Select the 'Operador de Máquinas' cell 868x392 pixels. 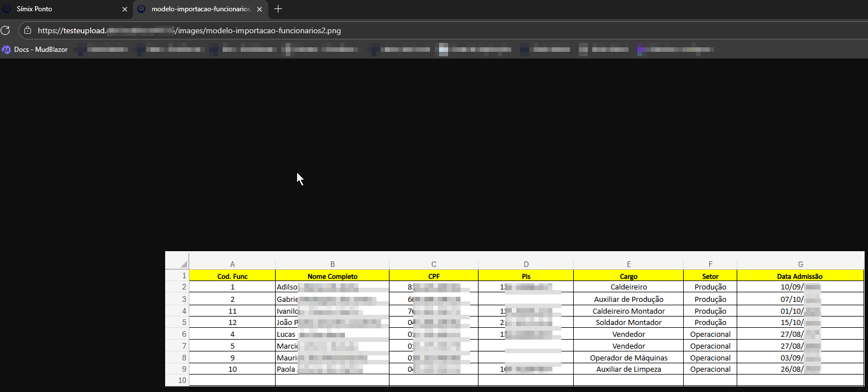click(628, 358)
